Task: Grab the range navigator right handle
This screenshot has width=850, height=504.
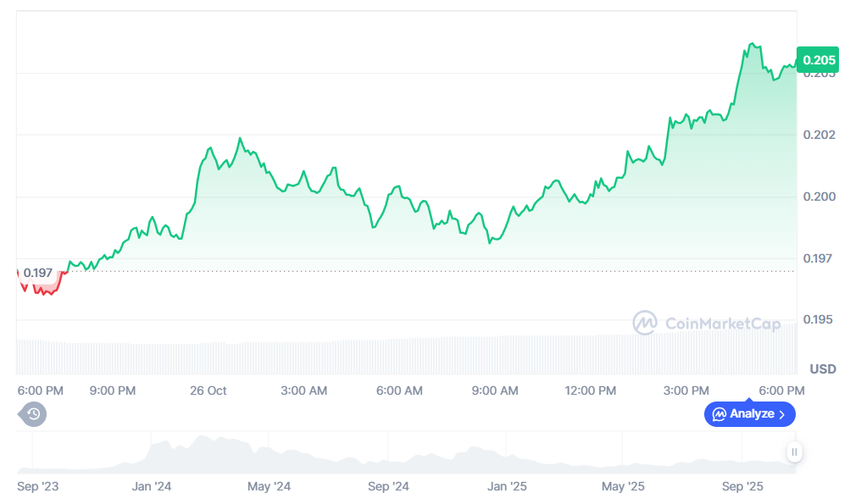Action: (794, 452)
